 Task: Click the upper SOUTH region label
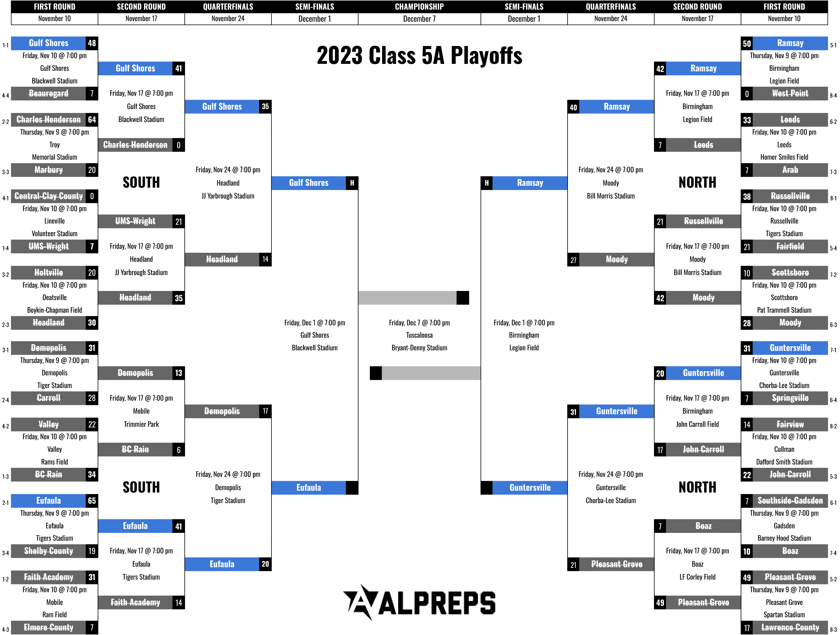pyautogui.click(x=141, y=183)
